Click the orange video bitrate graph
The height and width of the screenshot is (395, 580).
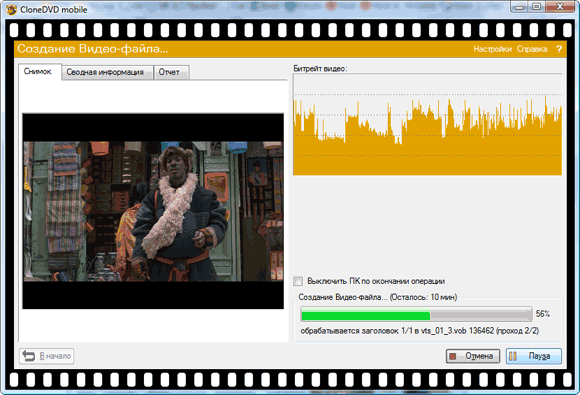pos(428,124)
